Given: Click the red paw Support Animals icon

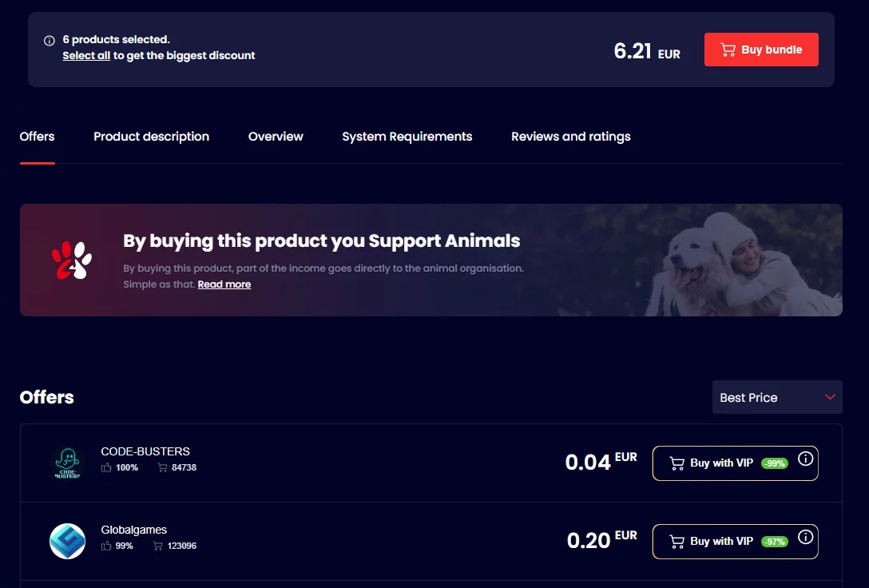Looking at the screenshot, I should click(72, 260).
